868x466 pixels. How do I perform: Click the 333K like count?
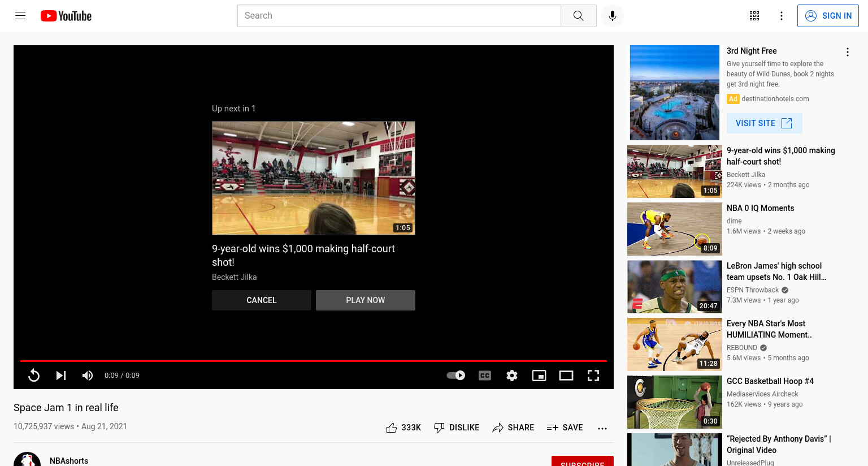[x=411, y=428]
